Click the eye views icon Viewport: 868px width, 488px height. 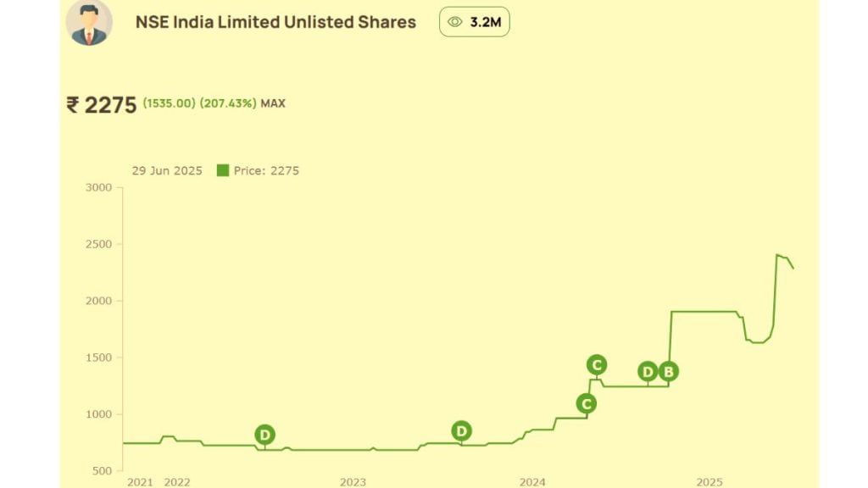click(x=454, y=22)
